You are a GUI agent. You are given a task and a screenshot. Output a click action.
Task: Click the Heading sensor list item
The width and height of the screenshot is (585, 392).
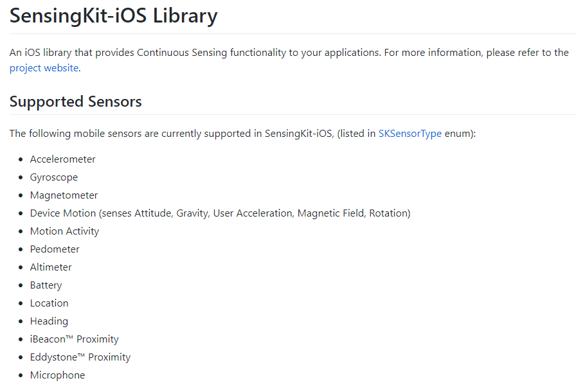49,321
